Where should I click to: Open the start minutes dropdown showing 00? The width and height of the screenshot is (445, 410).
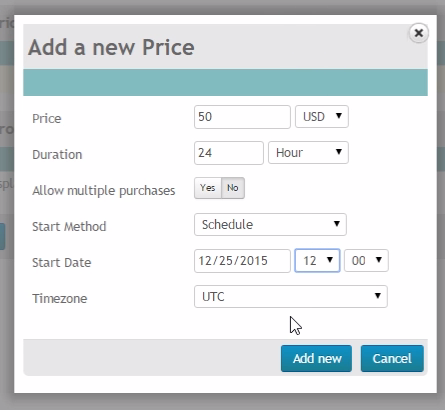(x=366, y=260)
